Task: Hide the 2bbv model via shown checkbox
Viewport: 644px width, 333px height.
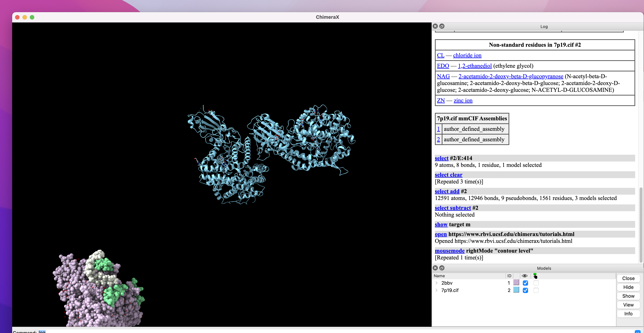Action: (x=525, y=283)
